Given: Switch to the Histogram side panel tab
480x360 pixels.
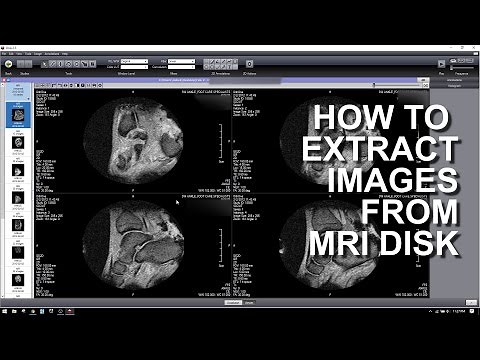Looking at the screenshot, I should [454, 86].
